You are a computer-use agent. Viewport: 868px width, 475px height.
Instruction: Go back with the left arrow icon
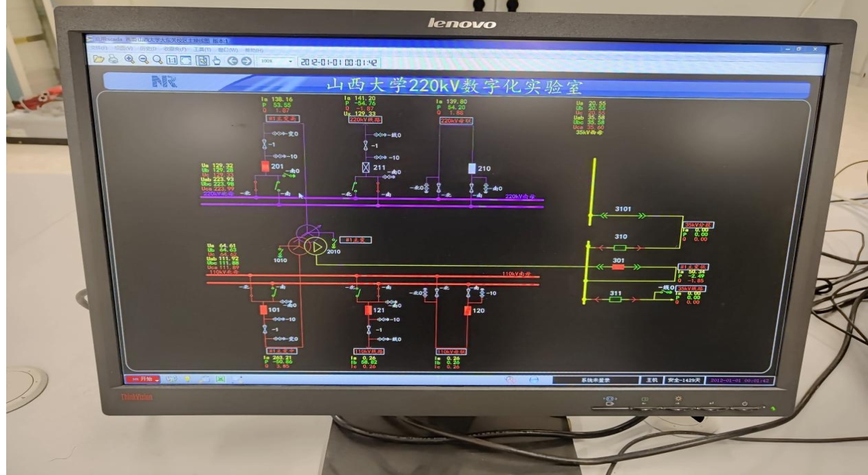pyautogui.click(x=233, y=61)
